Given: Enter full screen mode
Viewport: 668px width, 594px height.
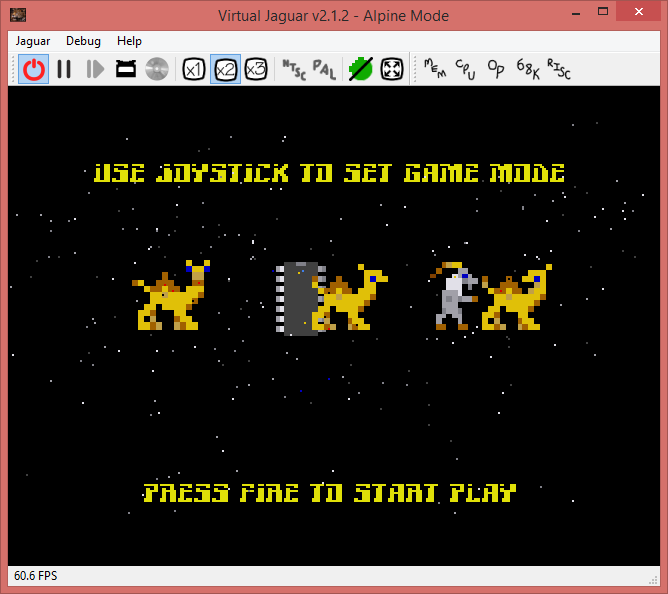Looking at the screenshot, I should (x=392, y=69).
